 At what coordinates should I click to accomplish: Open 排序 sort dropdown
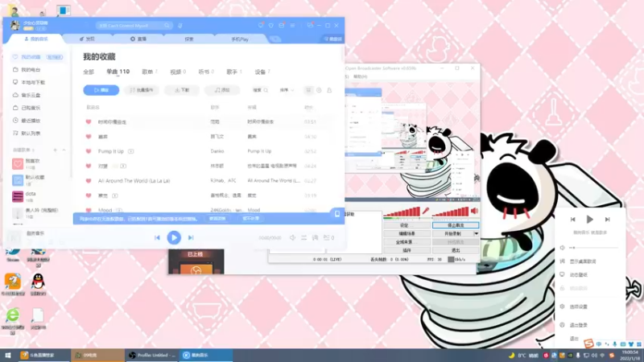(x=287, y=90)
